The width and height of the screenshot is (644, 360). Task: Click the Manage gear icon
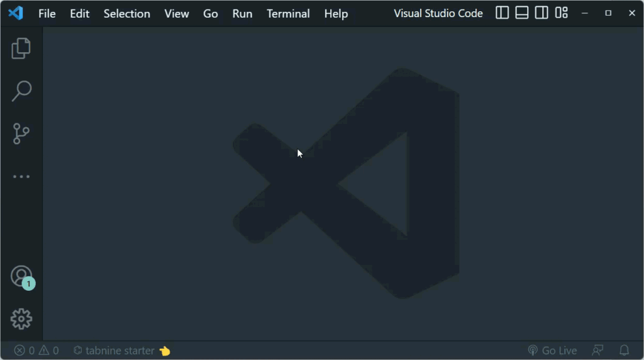pyautogui.click(x=21, y=318)
